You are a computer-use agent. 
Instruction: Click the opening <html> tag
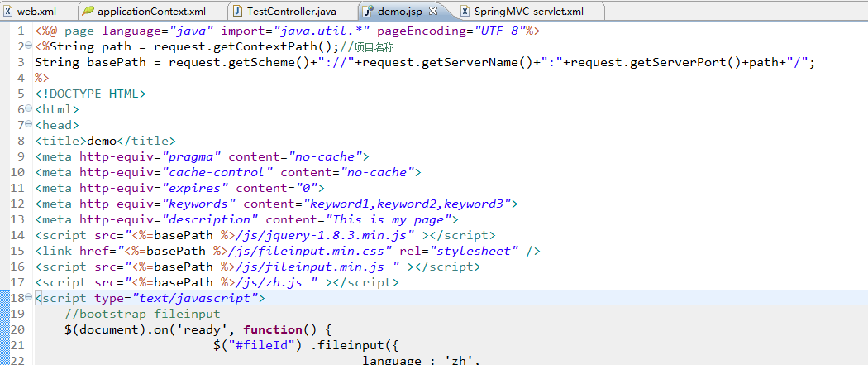57,110
